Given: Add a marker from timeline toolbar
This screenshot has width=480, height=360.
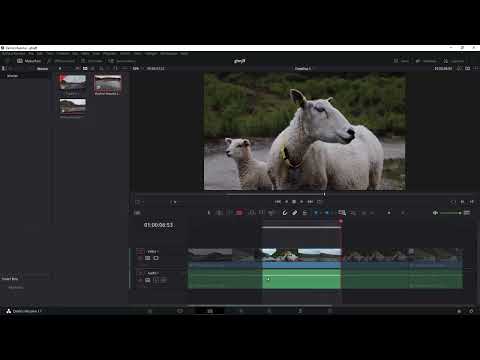Looking at the screenshot, I should click(327, 213).
